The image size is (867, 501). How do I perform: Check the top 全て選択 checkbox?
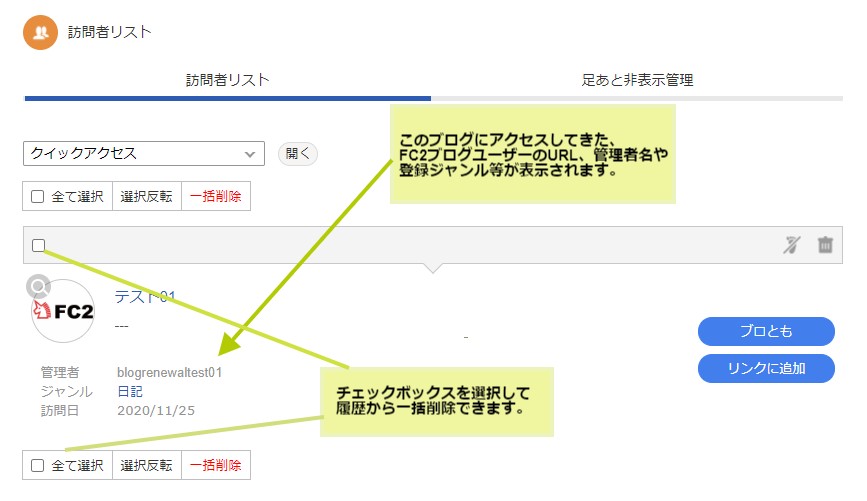tap(38, 197)
